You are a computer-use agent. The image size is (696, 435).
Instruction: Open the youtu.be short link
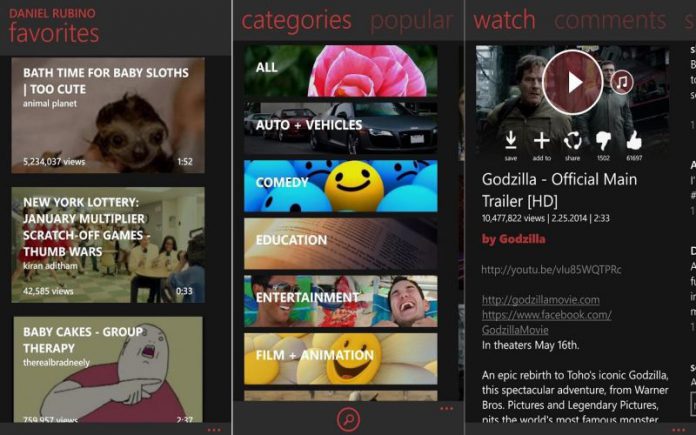point(551,269)
